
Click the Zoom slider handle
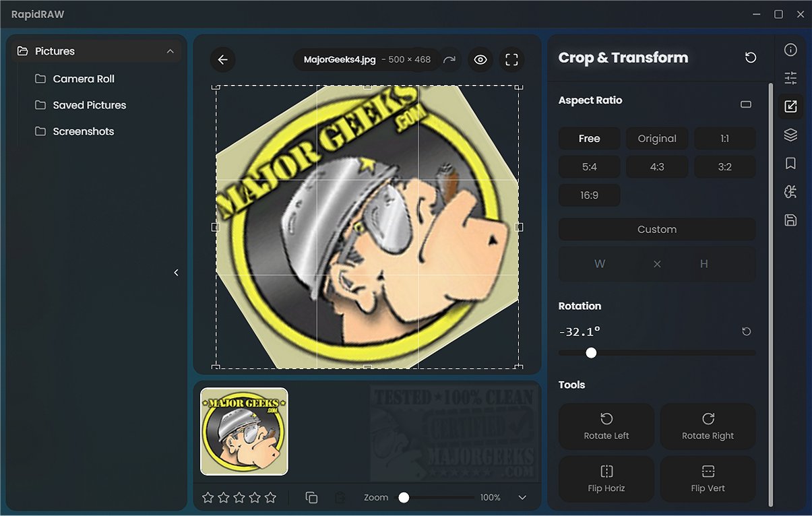point(404,497)
